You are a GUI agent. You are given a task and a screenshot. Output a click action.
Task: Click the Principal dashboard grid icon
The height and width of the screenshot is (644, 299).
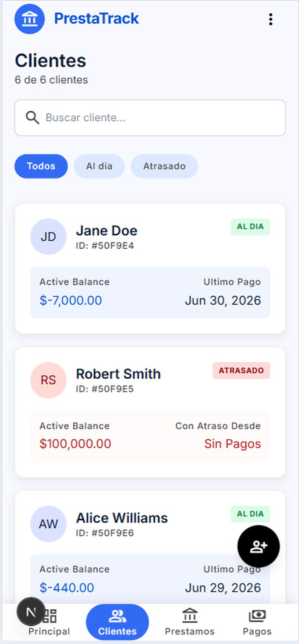[x=49, y=616]
